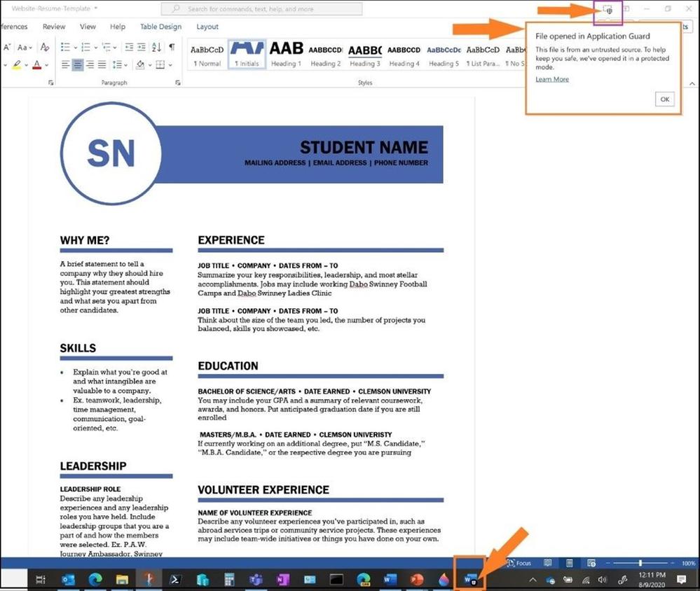Apply the Heading 5 style
The width and height of the screenshot is (700, 591).
(444, 55)
